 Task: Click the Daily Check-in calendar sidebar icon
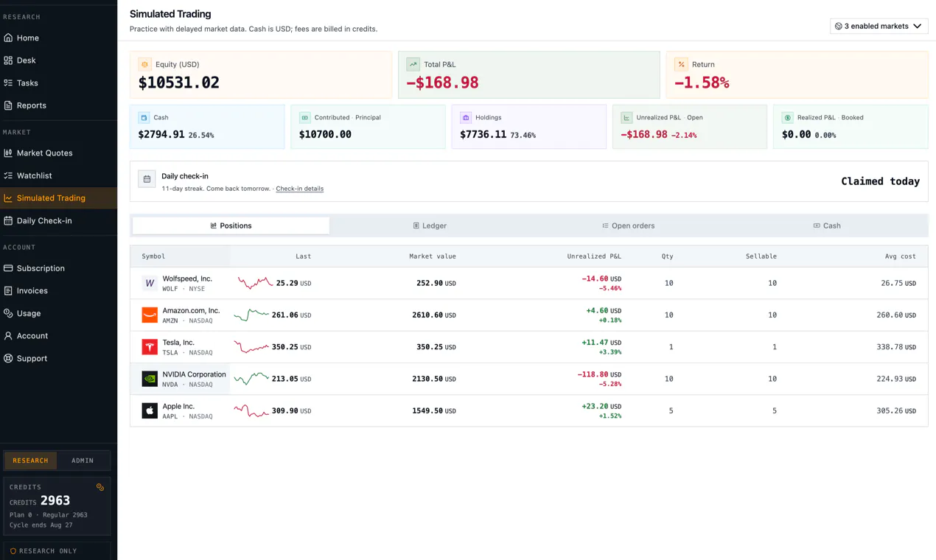[8, 220]
